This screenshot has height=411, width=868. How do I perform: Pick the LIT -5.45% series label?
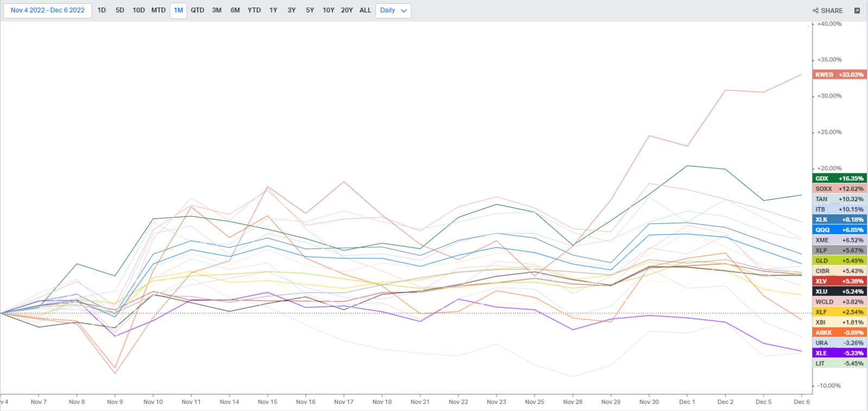[840, 364]
